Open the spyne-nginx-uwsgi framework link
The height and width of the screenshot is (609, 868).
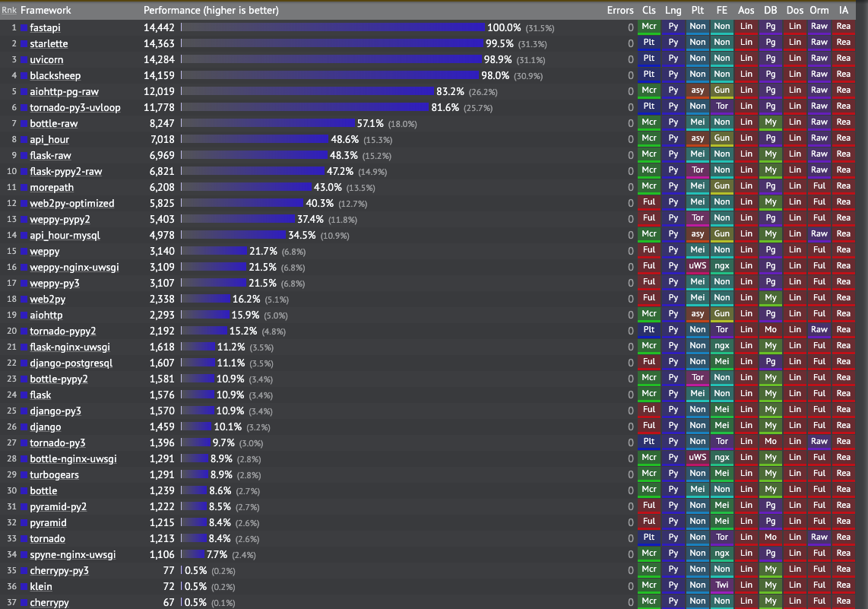click(x=72, y=555)
